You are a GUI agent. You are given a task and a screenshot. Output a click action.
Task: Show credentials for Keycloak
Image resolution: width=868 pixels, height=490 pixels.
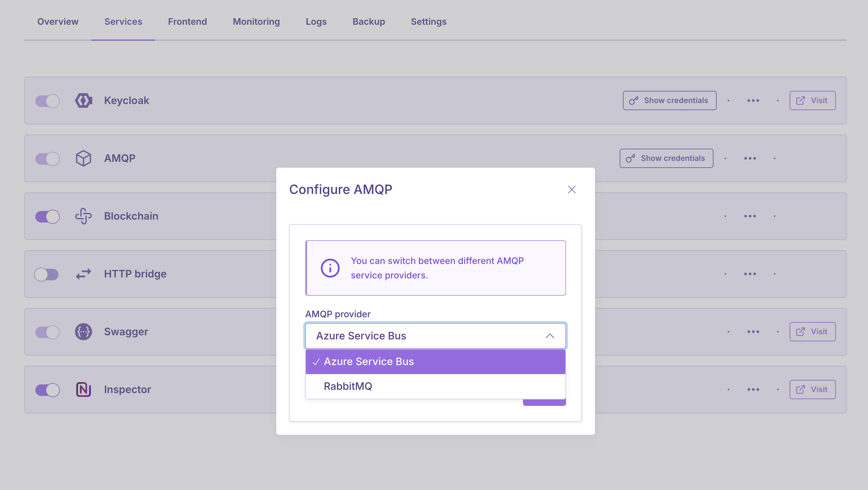669,101
